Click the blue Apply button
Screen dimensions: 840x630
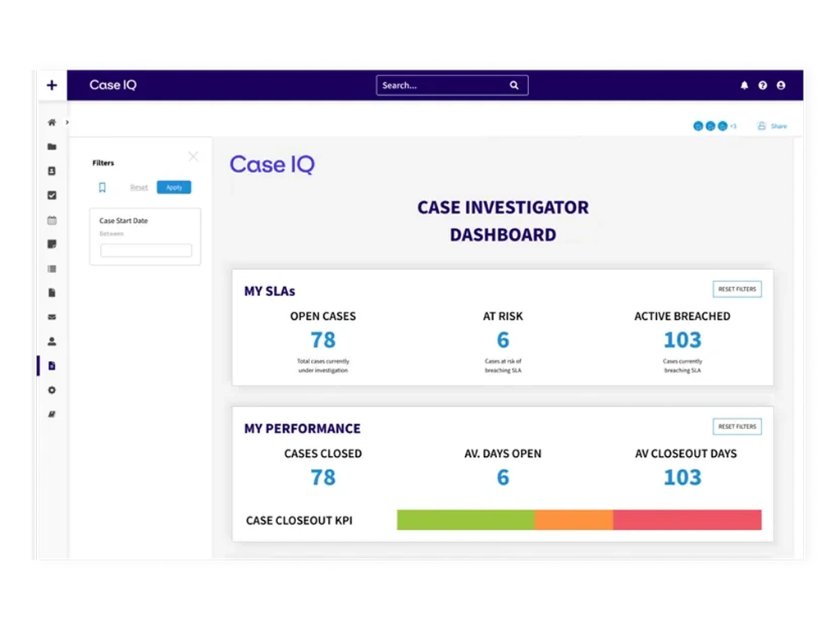point(174,188)
